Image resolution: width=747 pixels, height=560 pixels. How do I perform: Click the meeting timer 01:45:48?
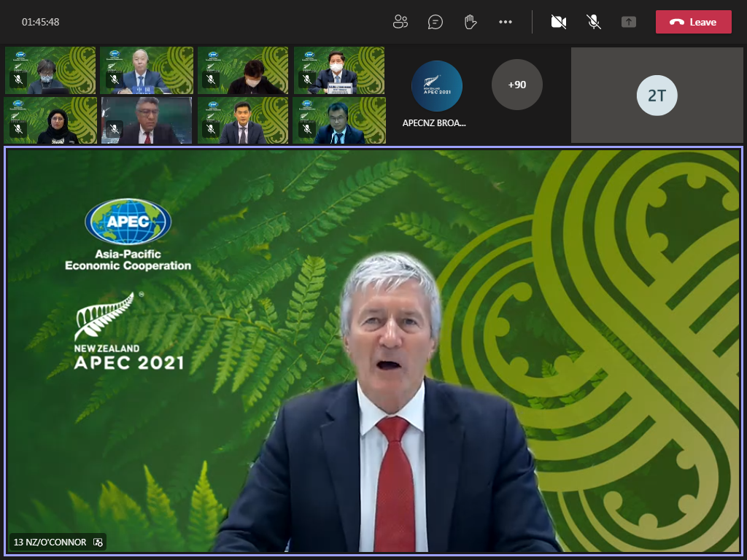41,22
